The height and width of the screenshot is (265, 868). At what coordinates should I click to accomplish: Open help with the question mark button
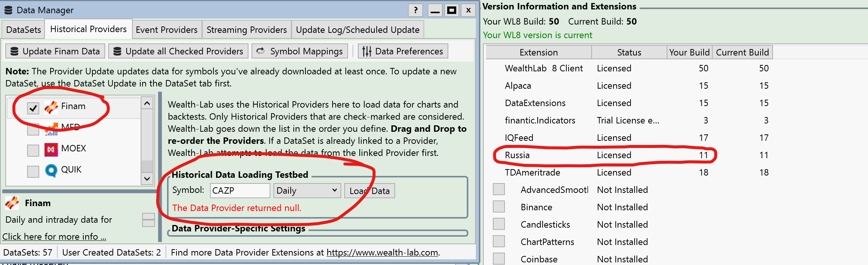(416, 10)
